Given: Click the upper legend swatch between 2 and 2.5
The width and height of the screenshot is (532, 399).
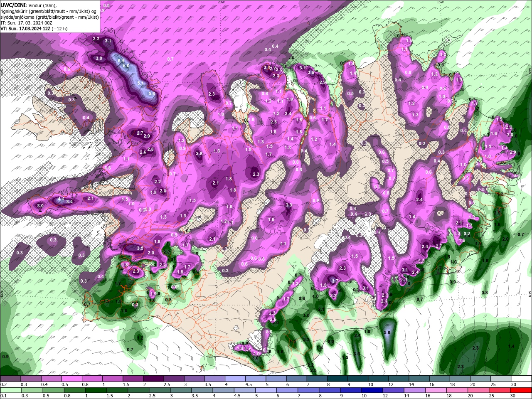Looking at the screenshot, I should [154, 379].
